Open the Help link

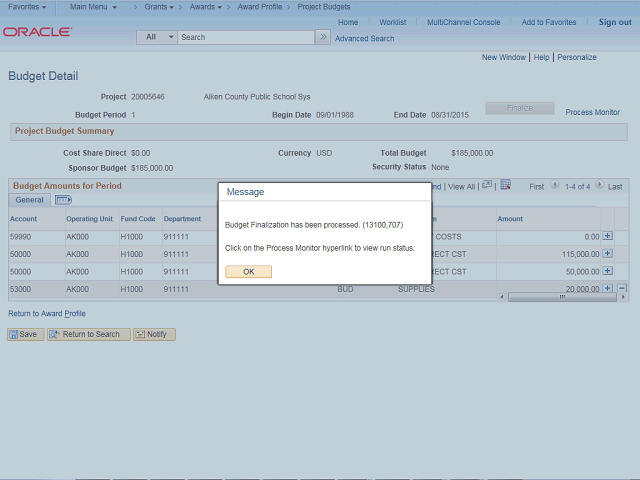(541, 58)
